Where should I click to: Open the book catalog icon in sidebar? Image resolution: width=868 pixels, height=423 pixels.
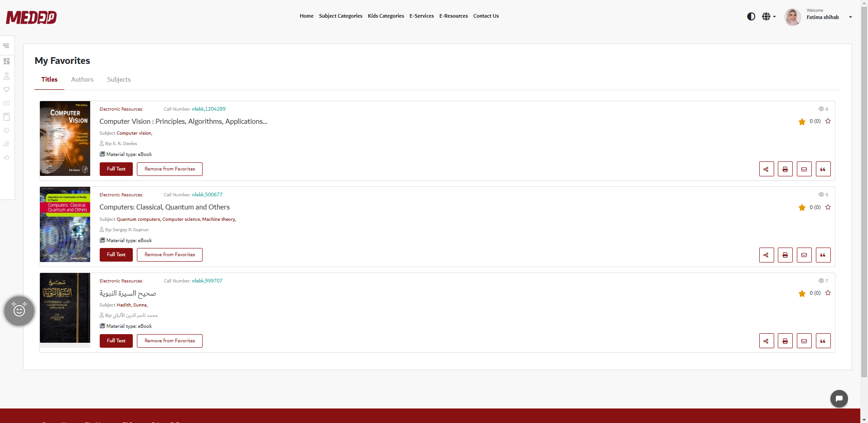pos(6,117)
